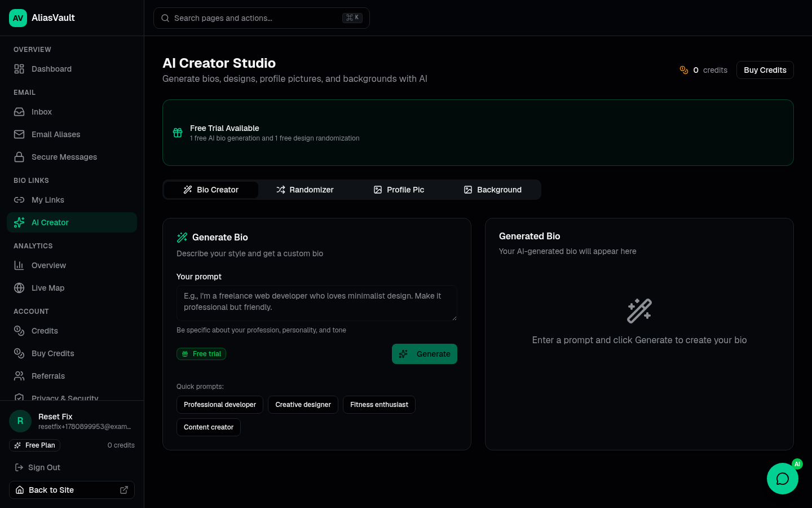Click the ⌘K shortcut hint in the search bar
Screen dimensions: 812x508
tap(352, 18)
